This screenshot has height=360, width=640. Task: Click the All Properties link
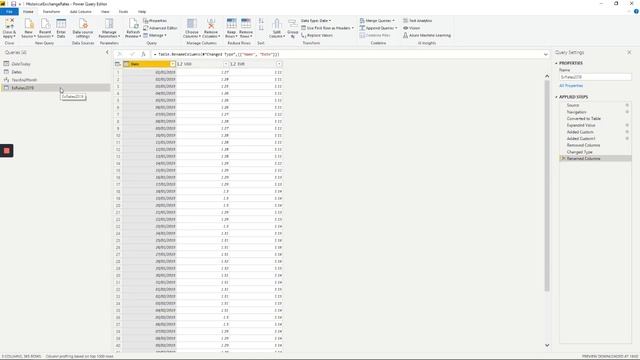[x=571, y=86]
